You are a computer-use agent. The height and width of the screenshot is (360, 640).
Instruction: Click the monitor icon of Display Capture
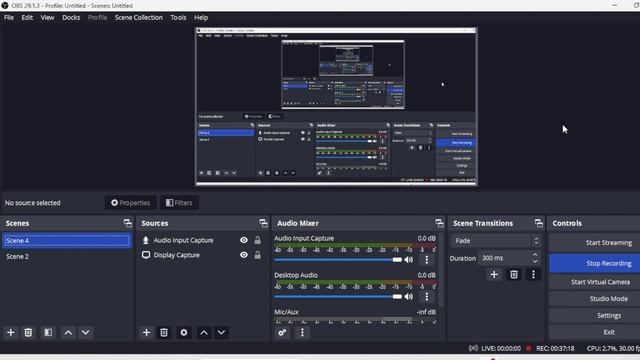point(146,255)
